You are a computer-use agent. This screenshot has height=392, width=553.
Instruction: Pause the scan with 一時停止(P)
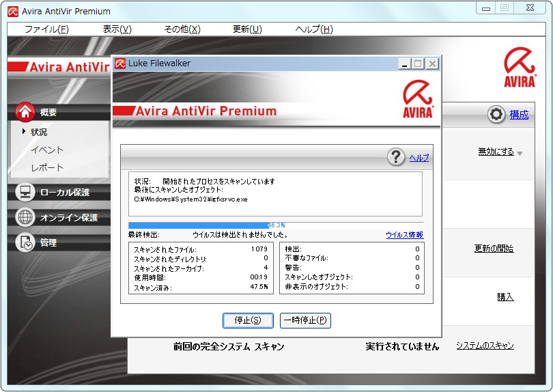pyautogui.click(x=305, y=320)
